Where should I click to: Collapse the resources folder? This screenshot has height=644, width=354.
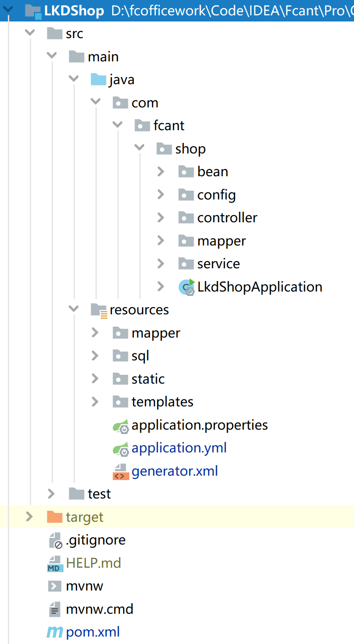[73, 310]
